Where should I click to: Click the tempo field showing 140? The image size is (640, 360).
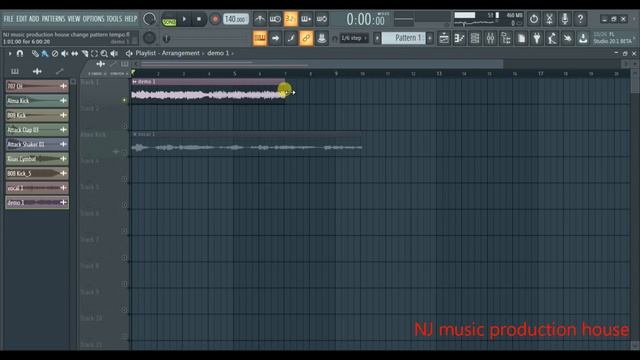pos(236,19)
